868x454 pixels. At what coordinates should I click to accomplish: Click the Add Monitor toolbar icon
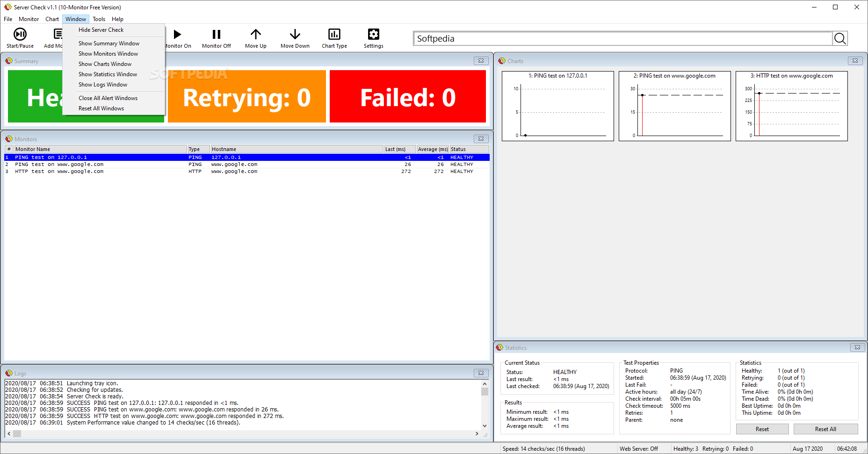(58, 35)
